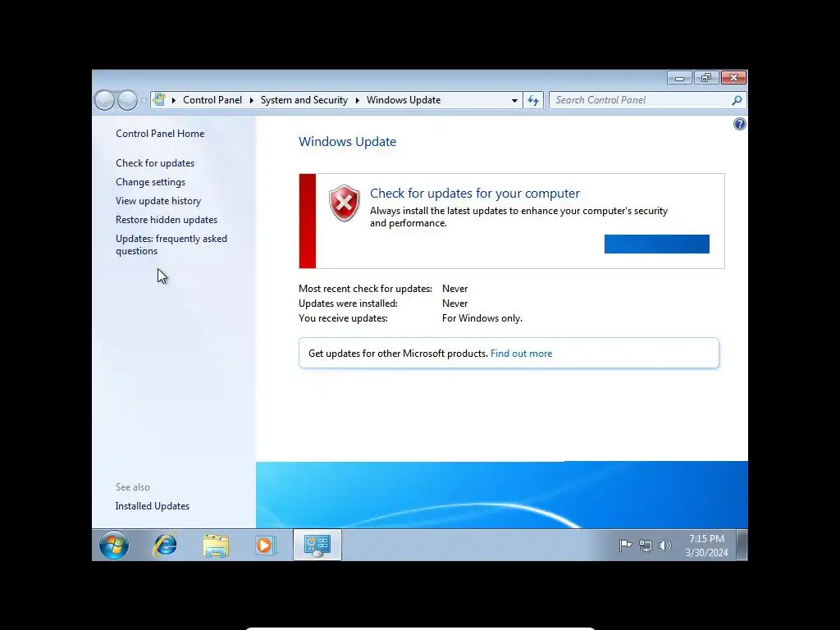Click the Control Panel icon in address bar

[159, 99]
